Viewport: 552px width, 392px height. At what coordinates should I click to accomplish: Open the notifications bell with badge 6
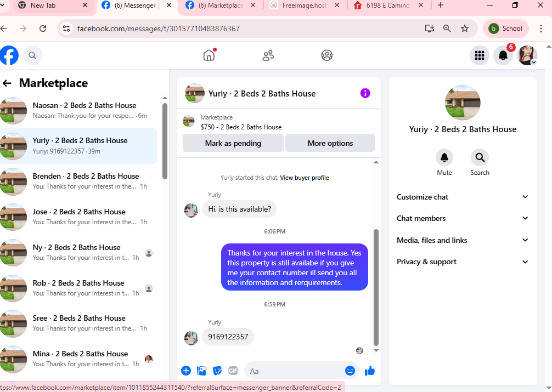pos(503,55)
